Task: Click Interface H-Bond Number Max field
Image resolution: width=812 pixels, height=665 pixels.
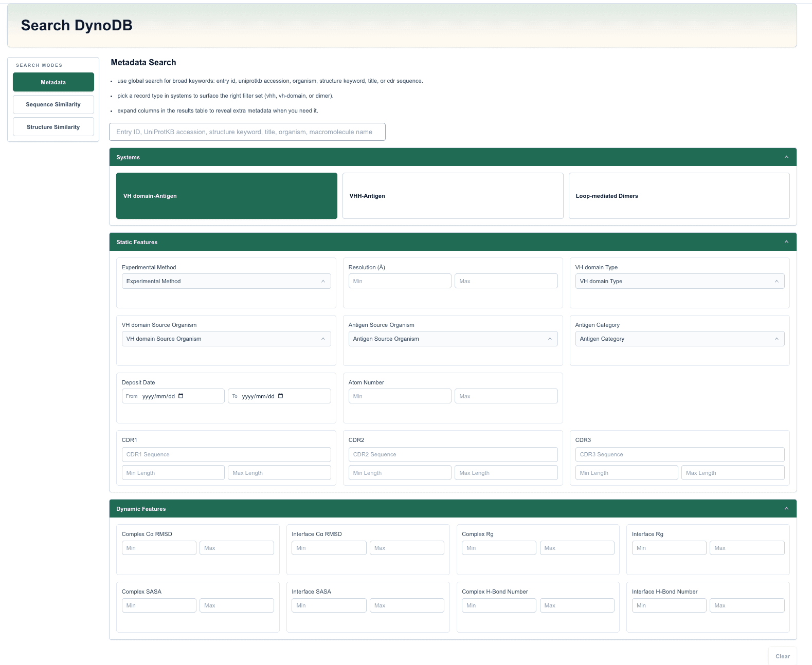Action: tap(747, 605)
